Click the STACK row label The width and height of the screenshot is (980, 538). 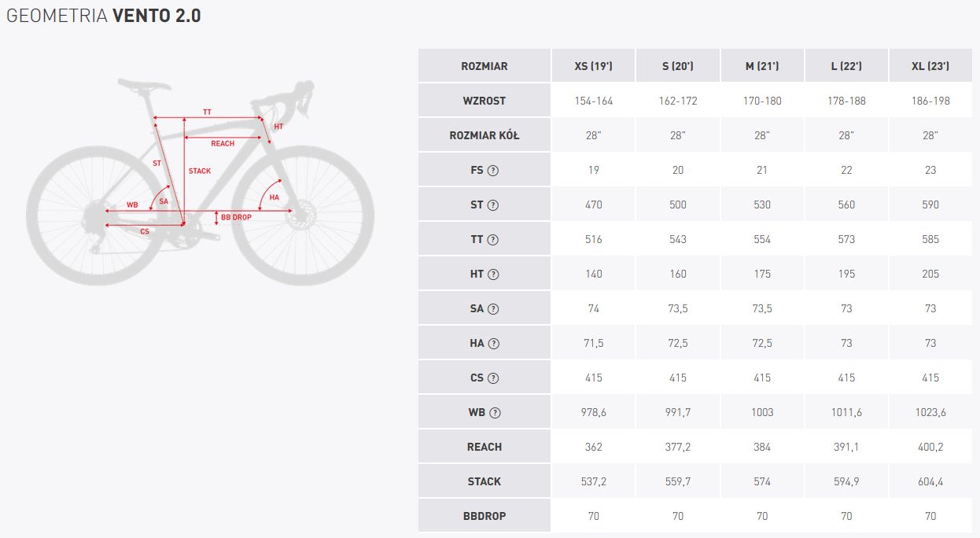[x=484, y=481]
